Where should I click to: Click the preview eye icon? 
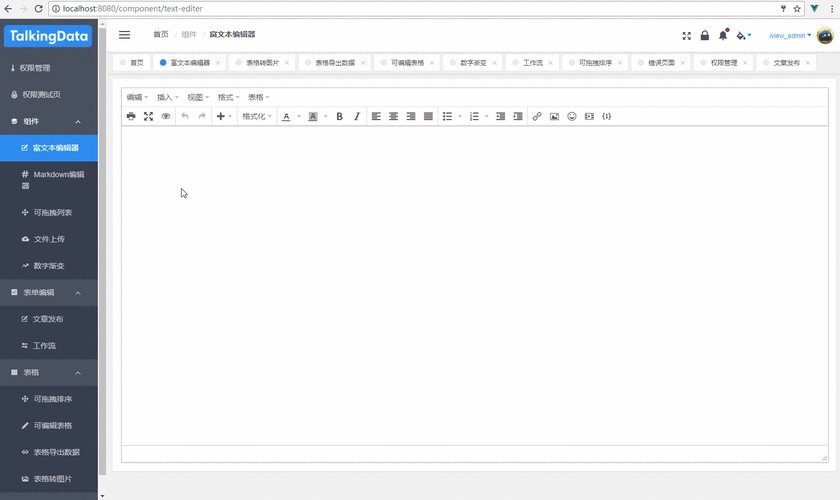click(166, 116)
